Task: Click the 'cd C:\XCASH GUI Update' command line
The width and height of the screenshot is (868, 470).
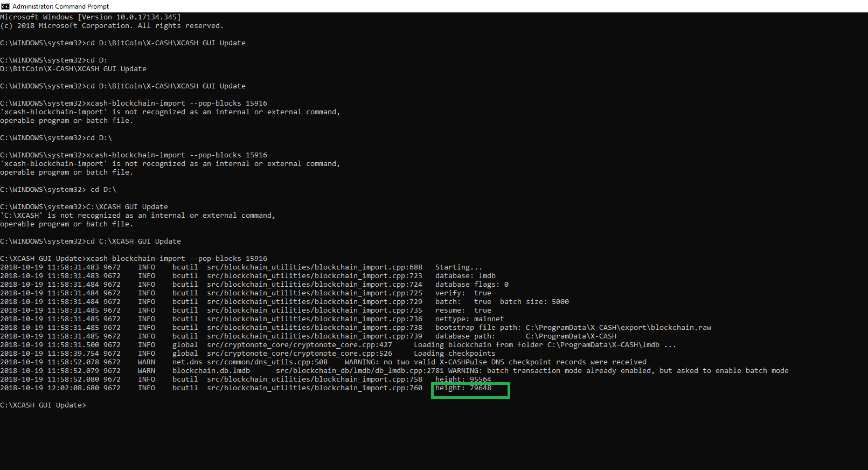Action: point(91,241)
